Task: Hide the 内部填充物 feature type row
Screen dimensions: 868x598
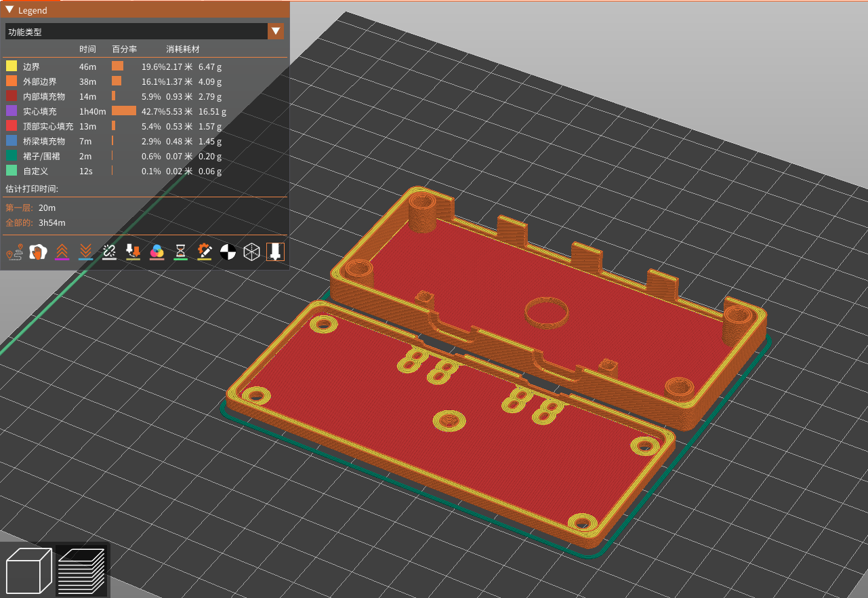Action: click(x=144, y=96)
